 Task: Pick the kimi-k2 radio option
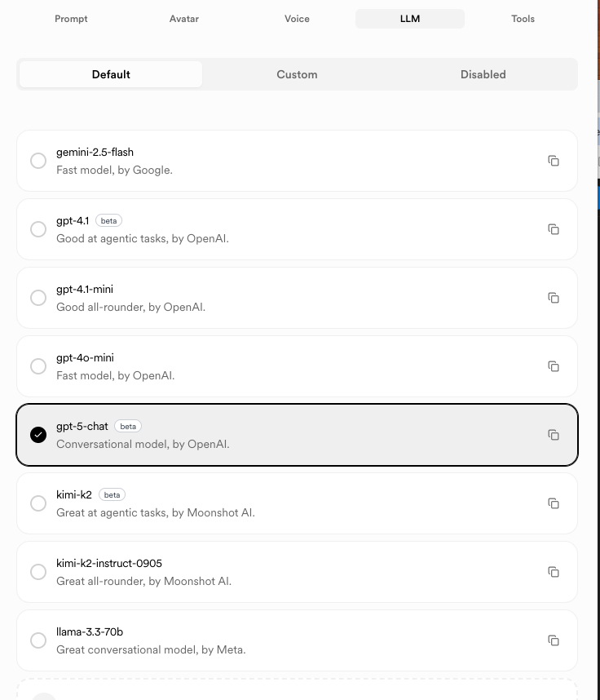click(x=38, y=503)
